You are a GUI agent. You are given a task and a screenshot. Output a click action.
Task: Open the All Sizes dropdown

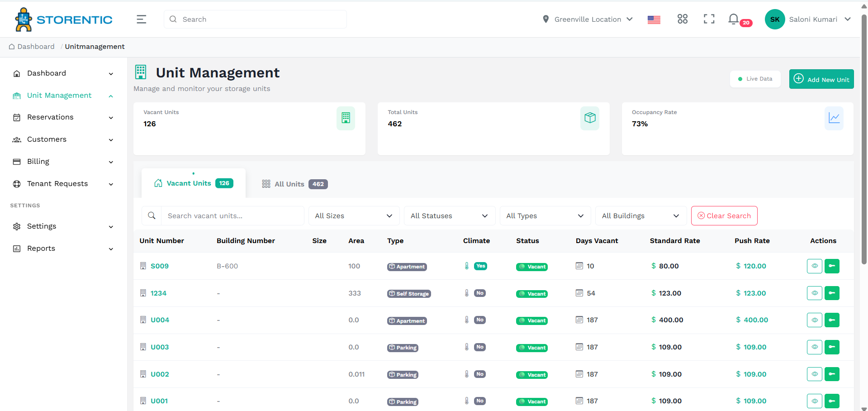tap(354, 216)
